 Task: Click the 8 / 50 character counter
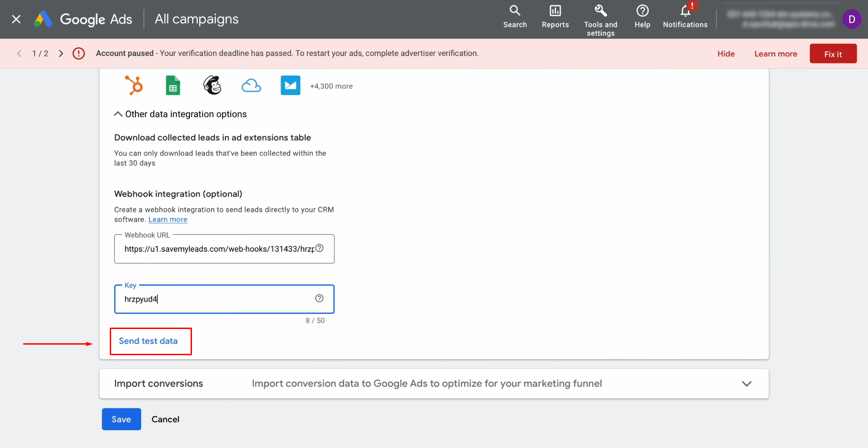(315, 321)
